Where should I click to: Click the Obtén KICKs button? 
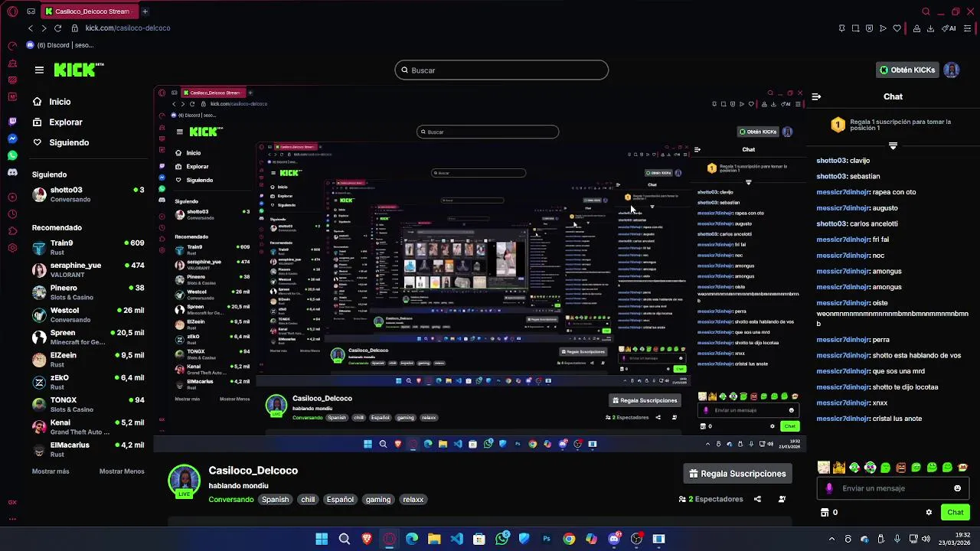point(907,70)
